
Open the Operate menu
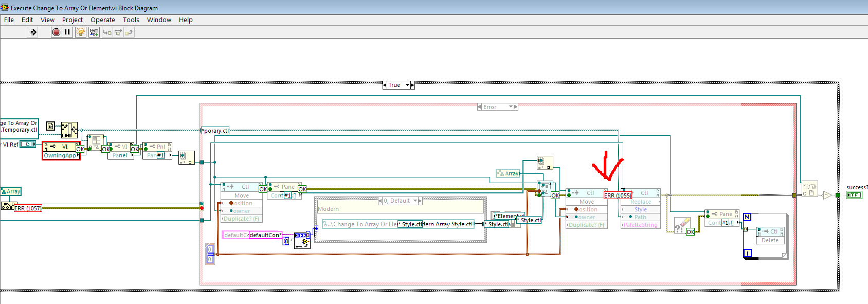pos(103,20)
